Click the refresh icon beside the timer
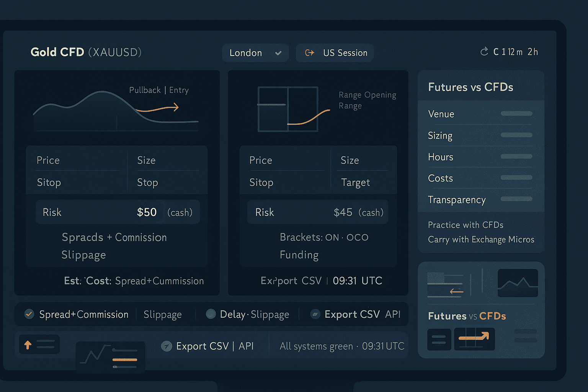This screenshot has width=588, height=392. point(484,52)
